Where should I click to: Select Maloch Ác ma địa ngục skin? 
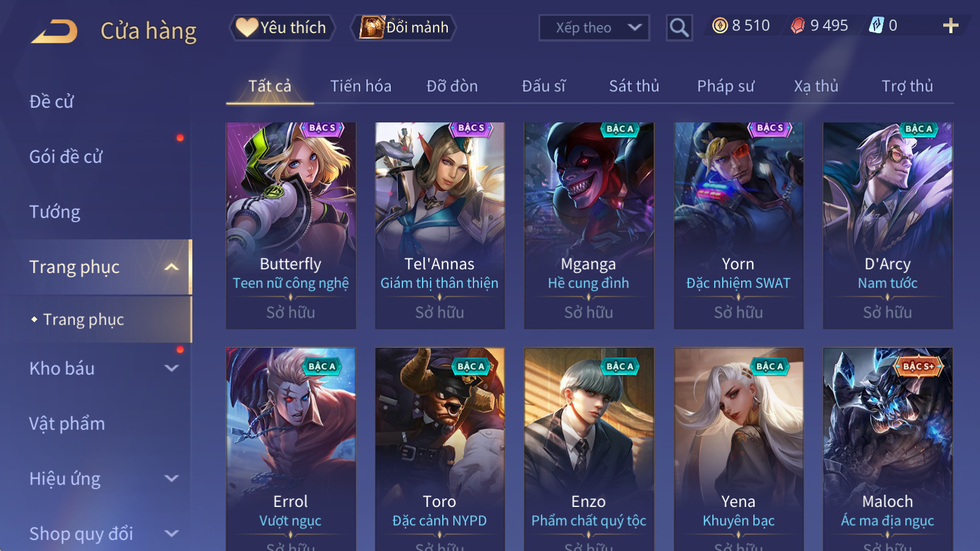[x=888, y=449]
